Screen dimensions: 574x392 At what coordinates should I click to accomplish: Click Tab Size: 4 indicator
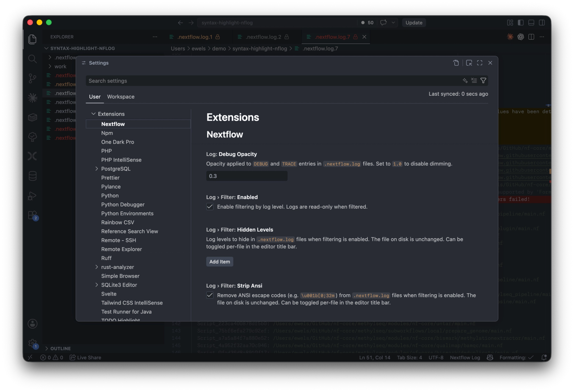(x=409, y=357)
